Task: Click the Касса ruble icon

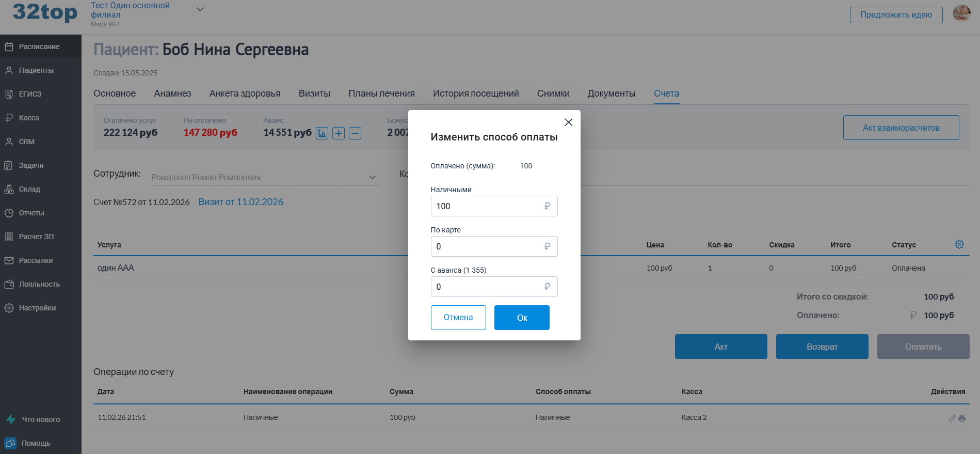Action: 9,118
